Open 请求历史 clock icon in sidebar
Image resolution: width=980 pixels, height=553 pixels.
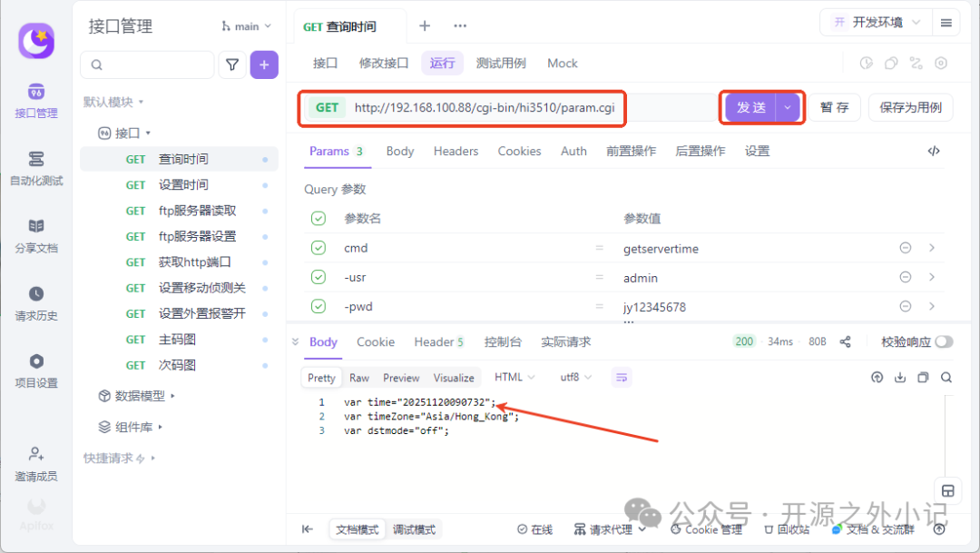pyautogui.click(x=36, y=293)
